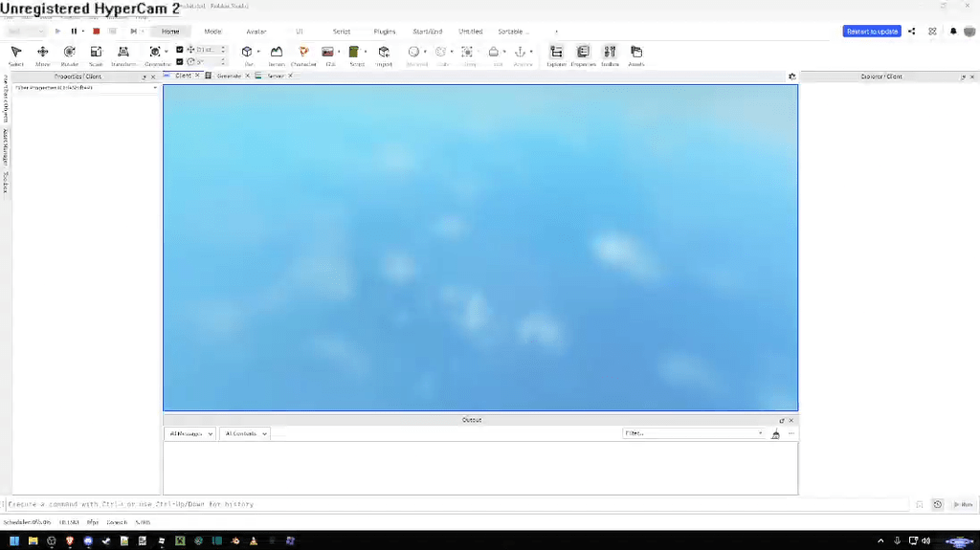
Task: Switch to the Home ribbon tab
Action: click(x=170, y=32)
